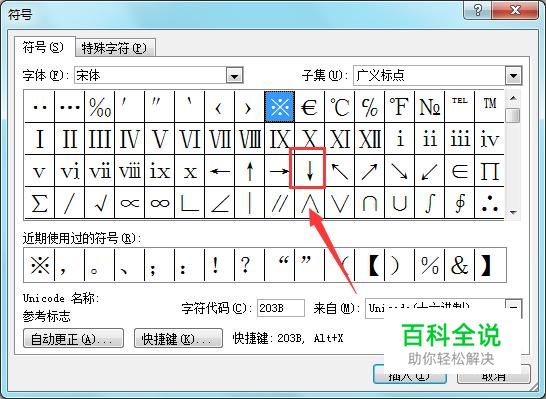Image resolution: width=546 pixels, height=399 pixels.
Task: Pick recently used question mark symbol
Action: [x=250, y=265]
